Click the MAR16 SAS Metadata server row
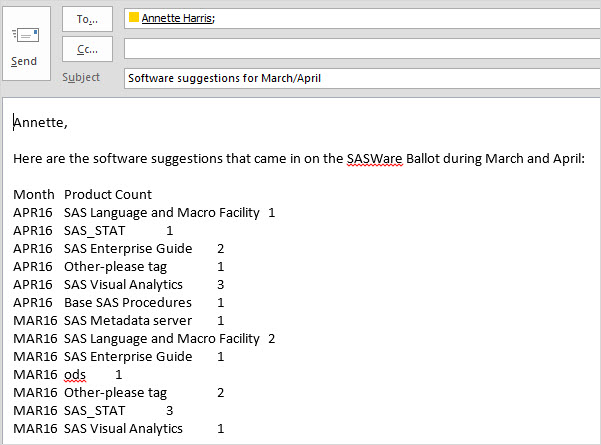 click(x=120, y=320)
